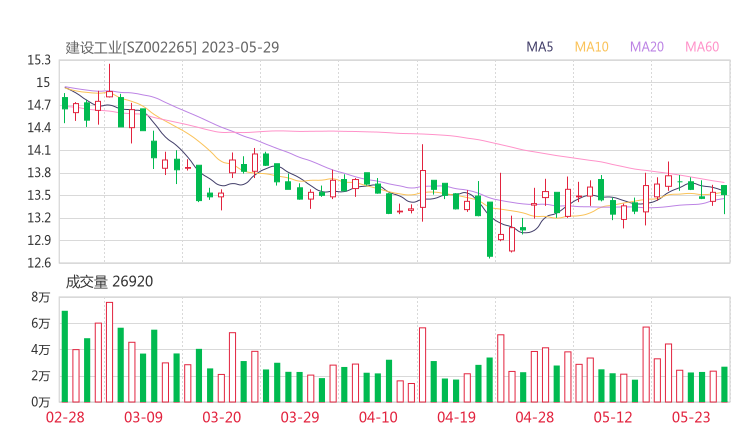Click the chart title 建设工业[SZ002265] 2023-05-29

coord(172,47)
